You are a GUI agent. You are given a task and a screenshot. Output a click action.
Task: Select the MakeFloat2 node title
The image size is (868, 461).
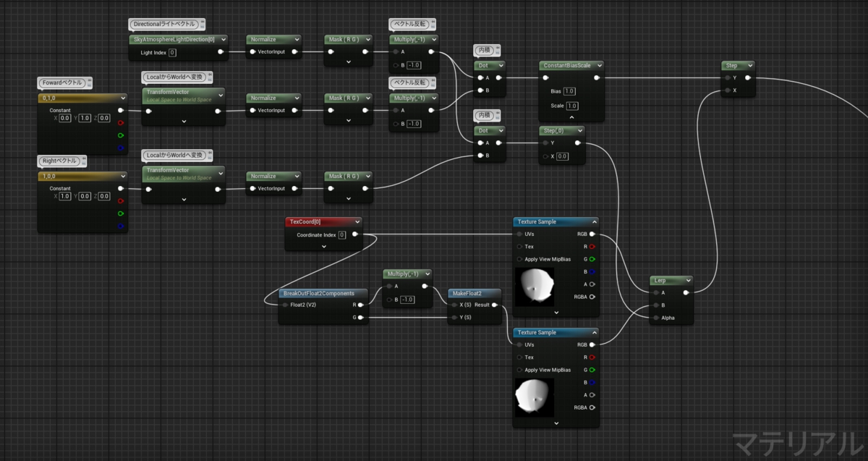[x=467, y=293]
